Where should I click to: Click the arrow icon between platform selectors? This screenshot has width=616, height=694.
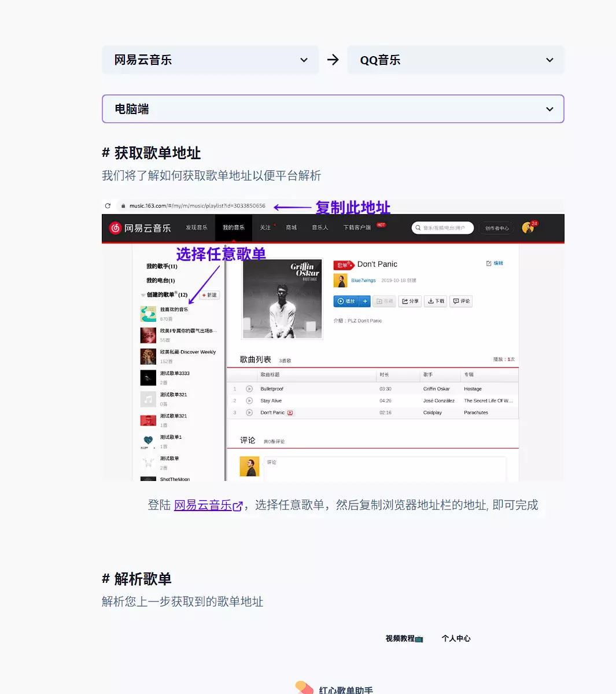(x=333, y=60)
